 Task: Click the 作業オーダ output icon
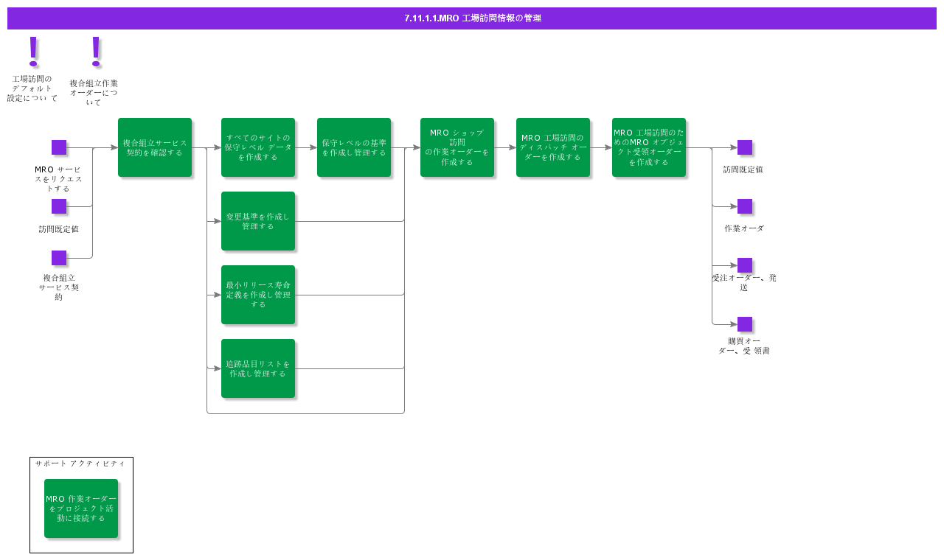tap(744, 206)
